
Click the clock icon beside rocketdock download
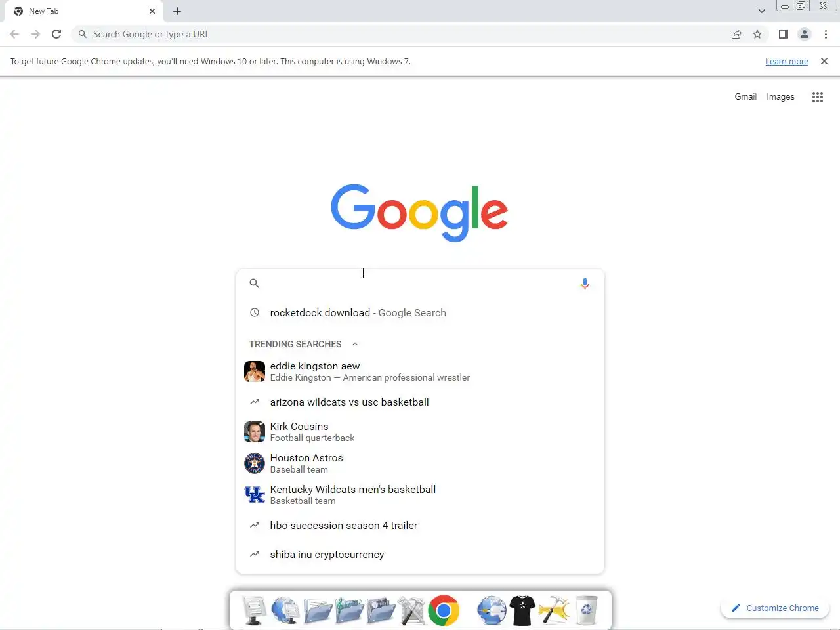point(255,313)
